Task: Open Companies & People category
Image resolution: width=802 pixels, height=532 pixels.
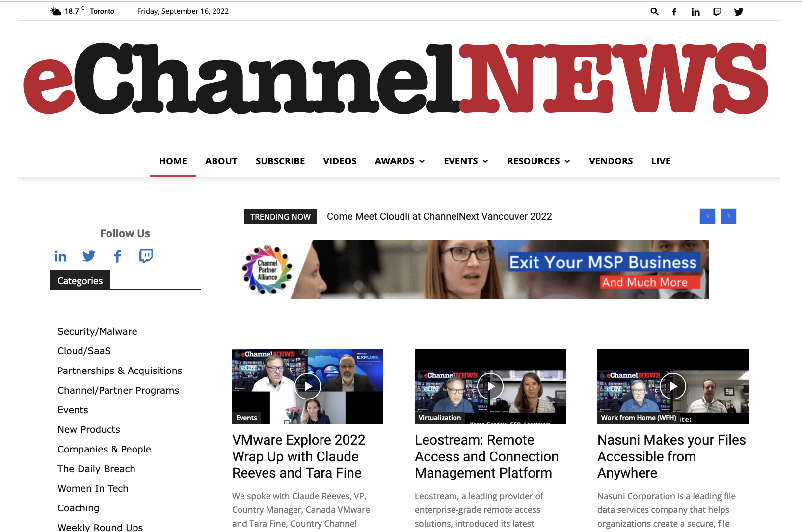Action: pos(104,449)
